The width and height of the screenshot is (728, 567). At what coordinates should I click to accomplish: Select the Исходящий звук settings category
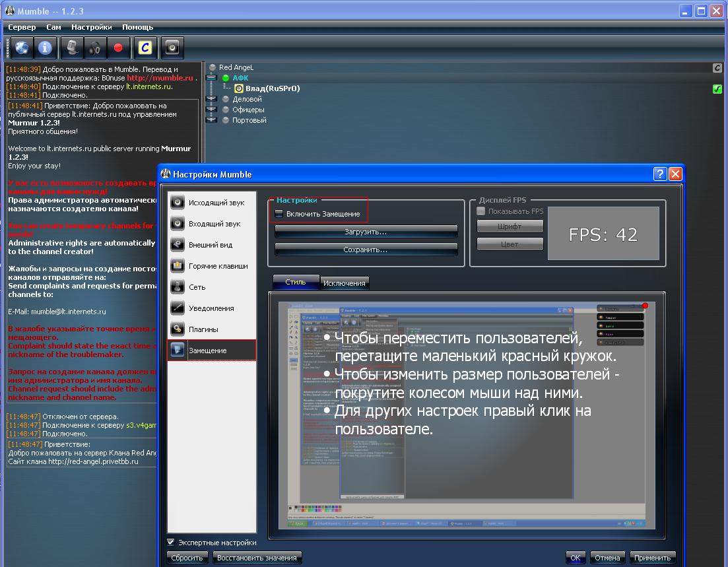pos(212,203)
